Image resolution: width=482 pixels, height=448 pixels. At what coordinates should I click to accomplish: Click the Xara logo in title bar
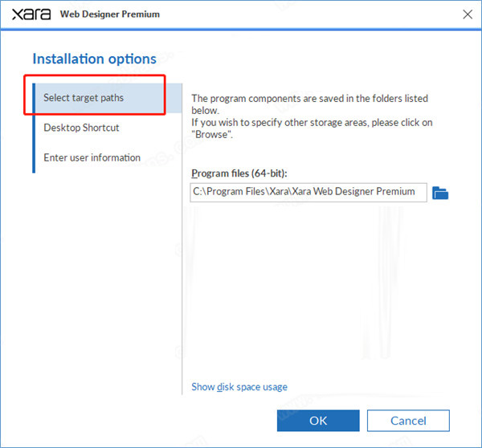coord(31,14)
